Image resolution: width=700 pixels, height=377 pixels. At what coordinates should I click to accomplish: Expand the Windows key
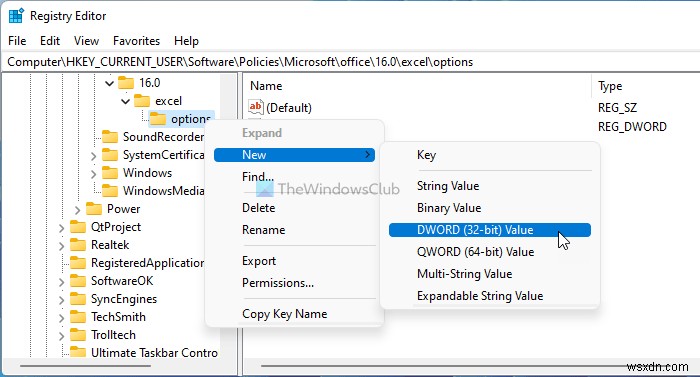(93, 174)
